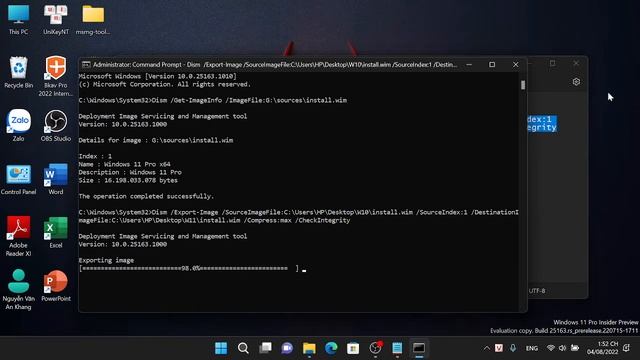Click highlighted 'dex:1' text in Notepad window
Image resolution: width=640 pixels, height=360 pixels.
coord(539,119)
